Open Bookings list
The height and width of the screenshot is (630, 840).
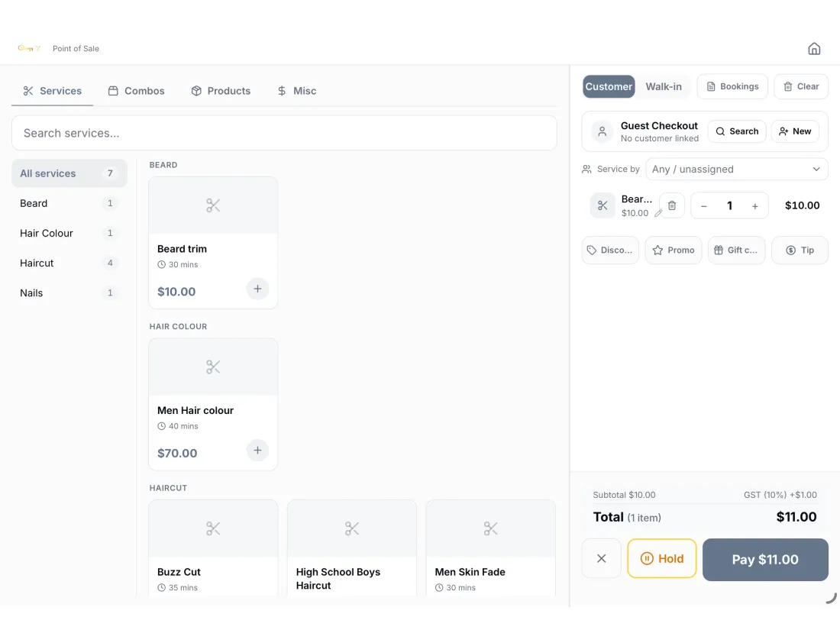[x=732, y=87]
